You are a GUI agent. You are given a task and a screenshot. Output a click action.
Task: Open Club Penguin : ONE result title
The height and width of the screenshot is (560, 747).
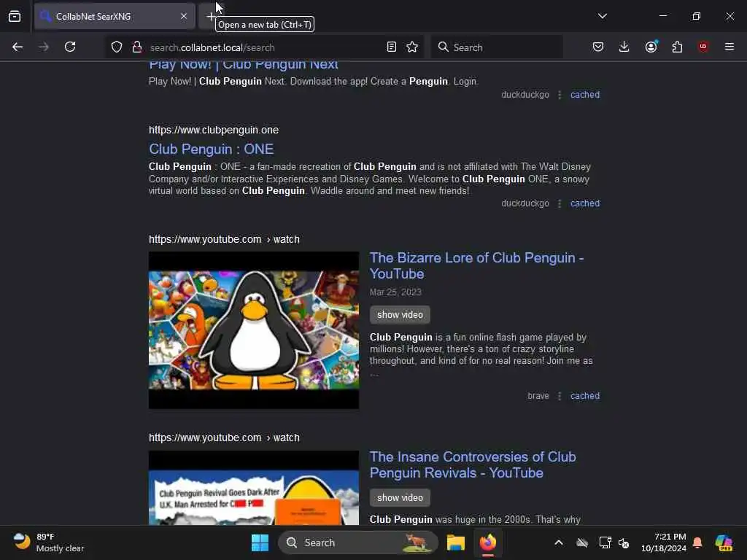tap(211, 149)
